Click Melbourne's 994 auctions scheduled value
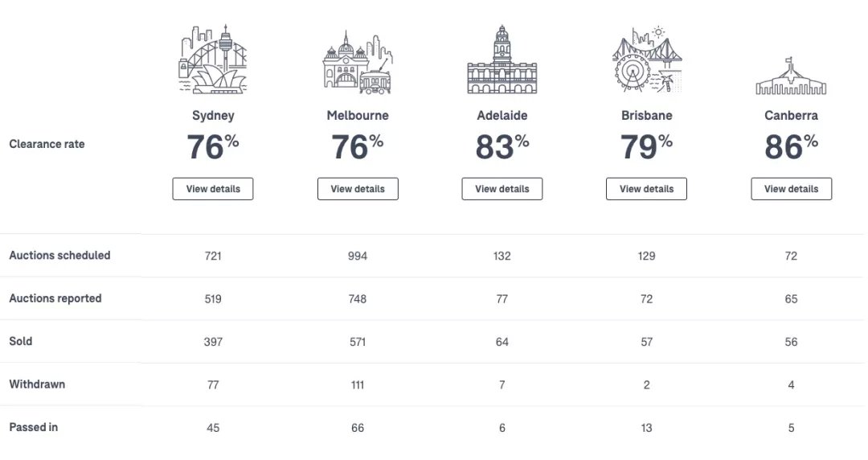The height and width of the screenshot is (460, 868). [x=358, y=256]
